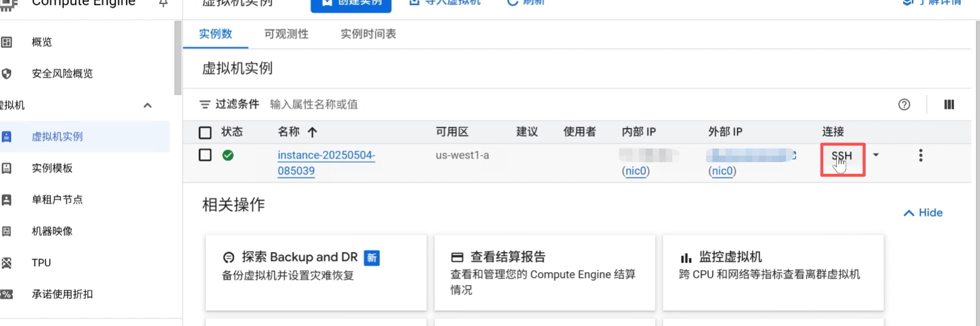This screenshot has width=980, height=326.
Task: Open the three-dot more actions menu
Action: coord(920,156)
